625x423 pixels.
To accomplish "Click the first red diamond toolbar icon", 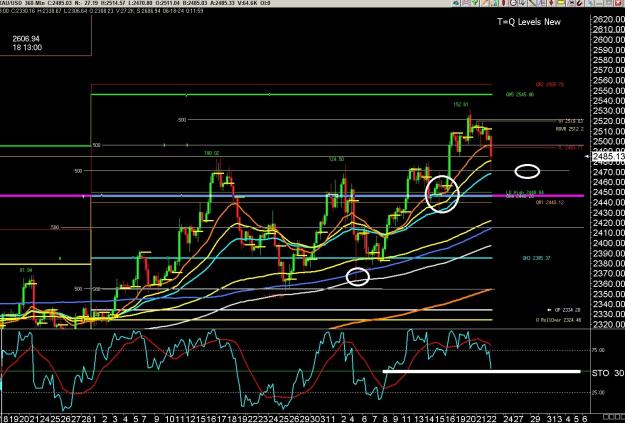I will tap(503, 3).
